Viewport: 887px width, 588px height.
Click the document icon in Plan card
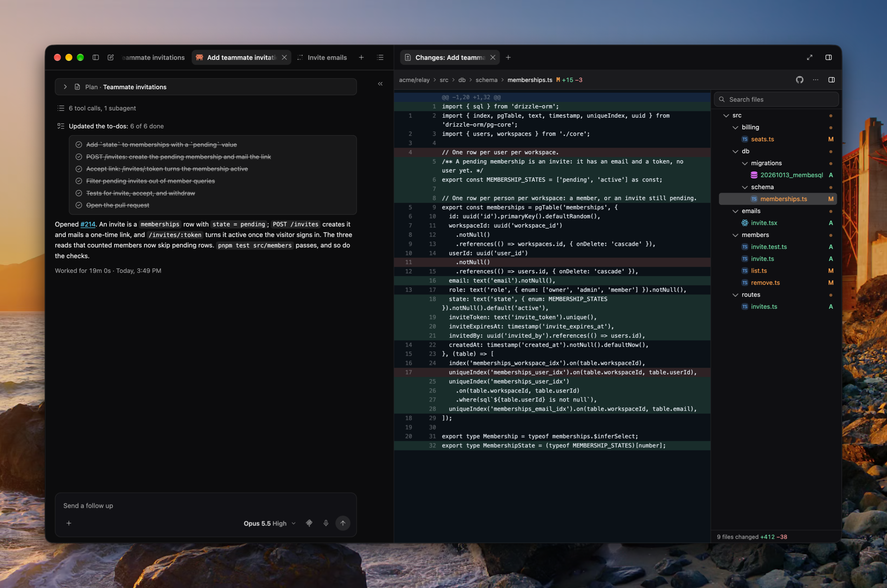tap(77, 86)
